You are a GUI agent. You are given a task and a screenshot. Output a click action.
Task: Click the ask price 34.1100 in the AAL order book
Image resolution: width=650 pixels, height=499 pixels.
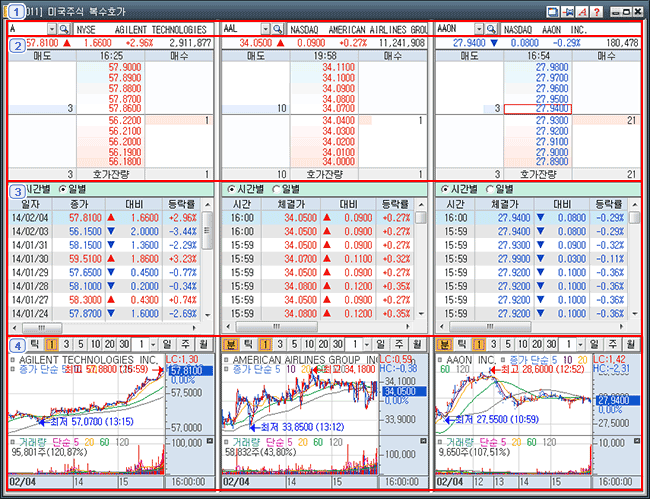click(339, 67)
